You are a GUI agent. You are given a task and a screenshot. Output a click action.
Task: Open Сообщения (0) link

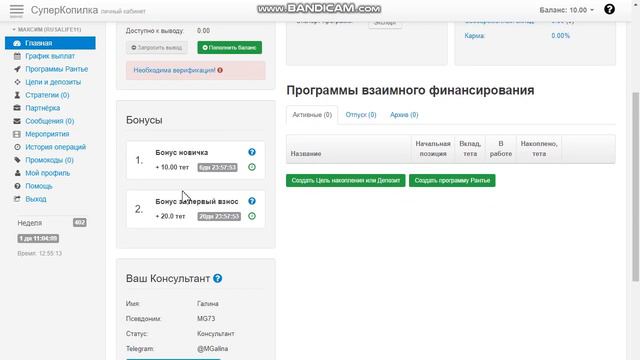(x=50, y=121)
